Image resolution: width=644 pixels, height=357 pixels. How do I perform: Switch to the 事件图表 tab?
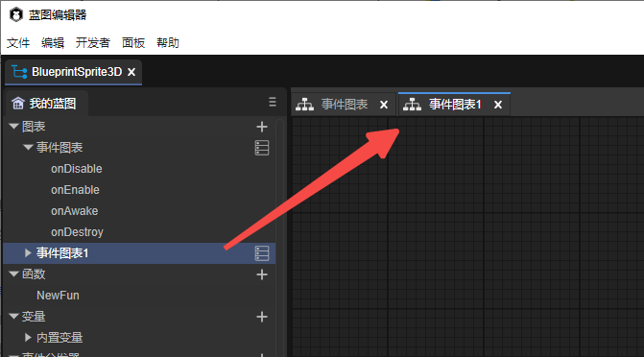[345, 105]
